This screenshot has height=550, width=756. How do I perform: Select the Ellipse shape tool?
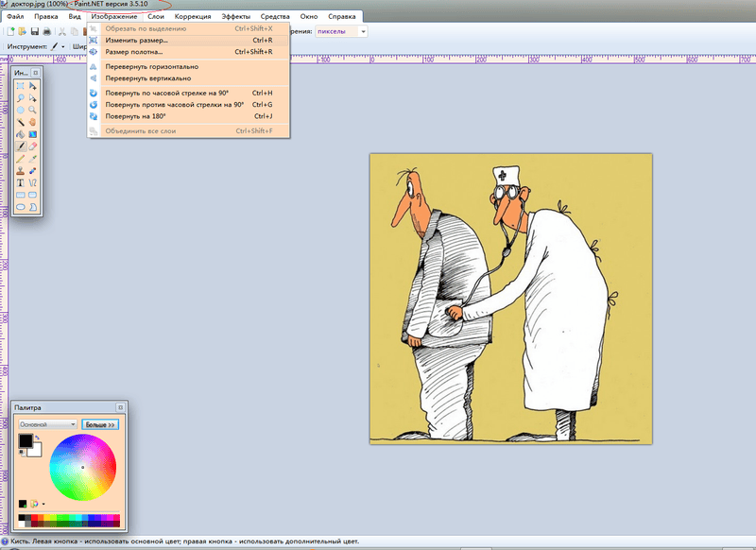(x=21, y=206)
